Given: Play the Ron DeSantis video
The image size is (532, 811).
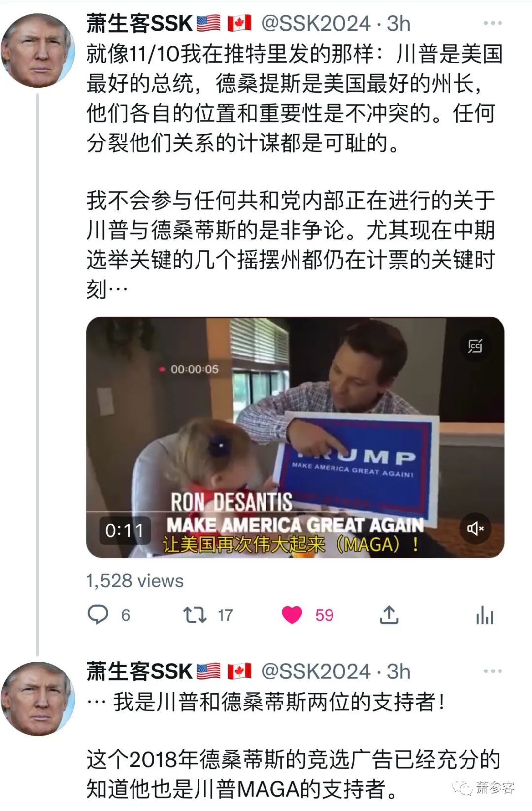Looking at the screenshot, I should 295,437.
